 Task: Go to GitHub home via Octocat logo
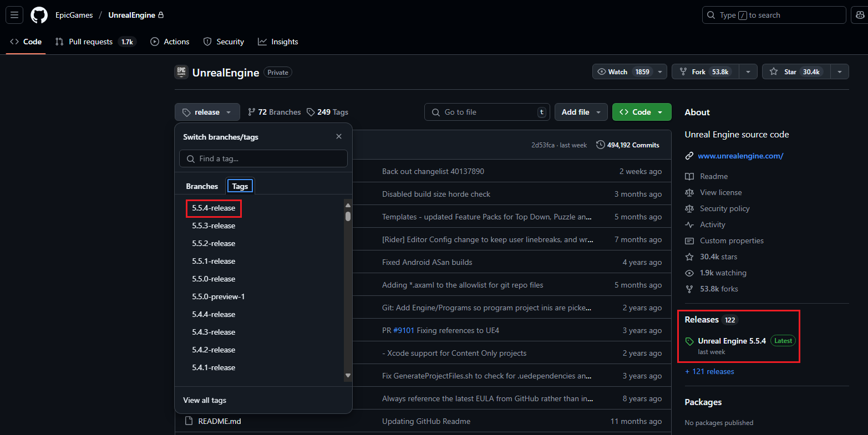click(x=39, y=15)
